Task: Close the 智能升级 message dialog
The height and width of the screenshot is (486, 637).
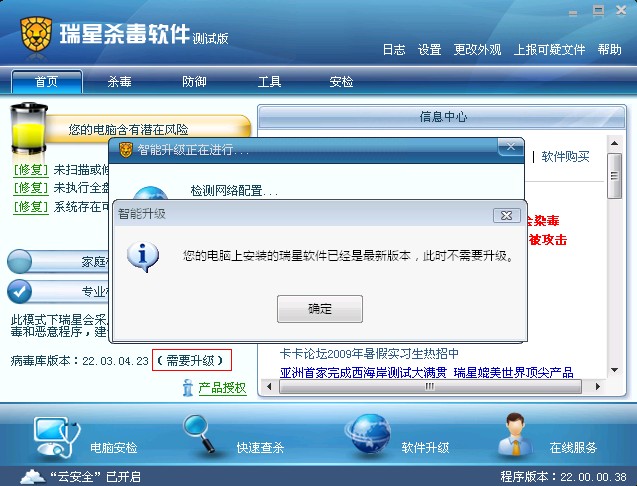Action: (507, 215)
